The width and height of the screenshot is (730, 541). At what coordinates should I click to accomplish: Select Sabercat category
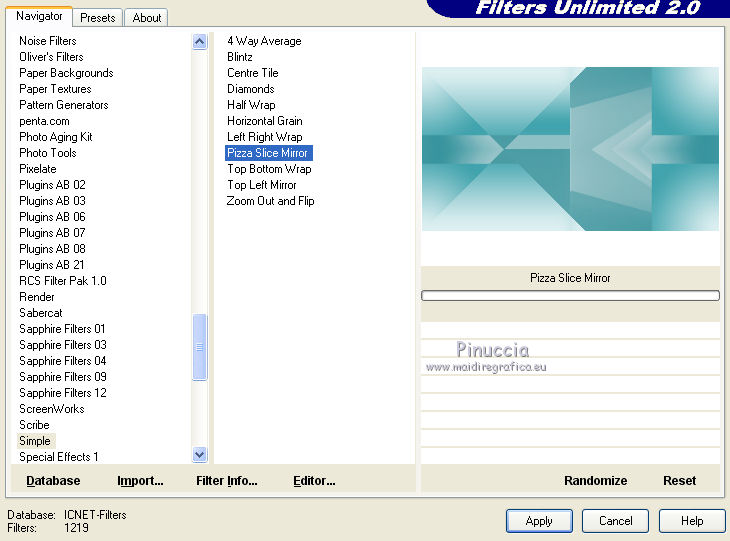pos(41,313)
